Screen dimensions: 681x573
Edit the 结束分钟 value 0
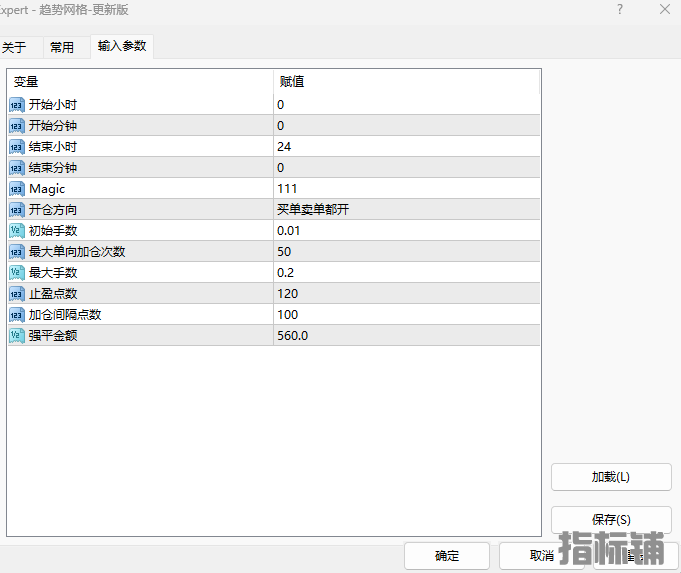click(407, 168)
